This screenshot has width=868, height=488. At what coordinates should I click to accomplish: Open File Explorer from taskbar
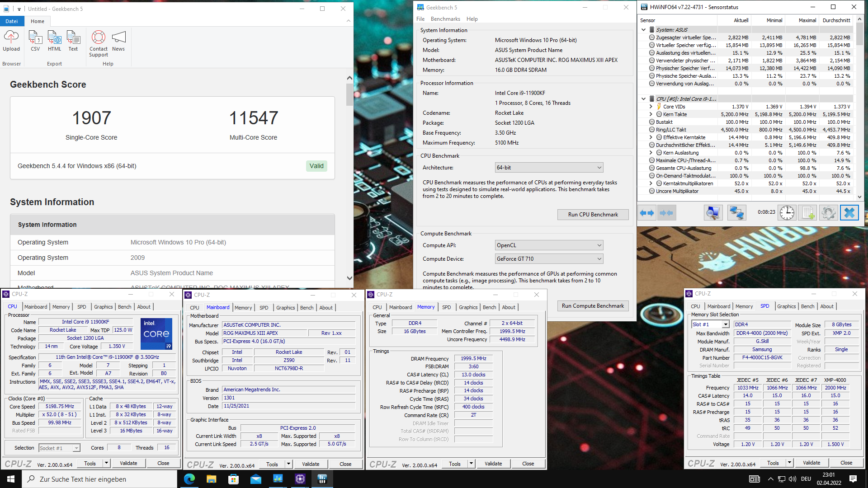pyautogui.click(x=211, y=479)
